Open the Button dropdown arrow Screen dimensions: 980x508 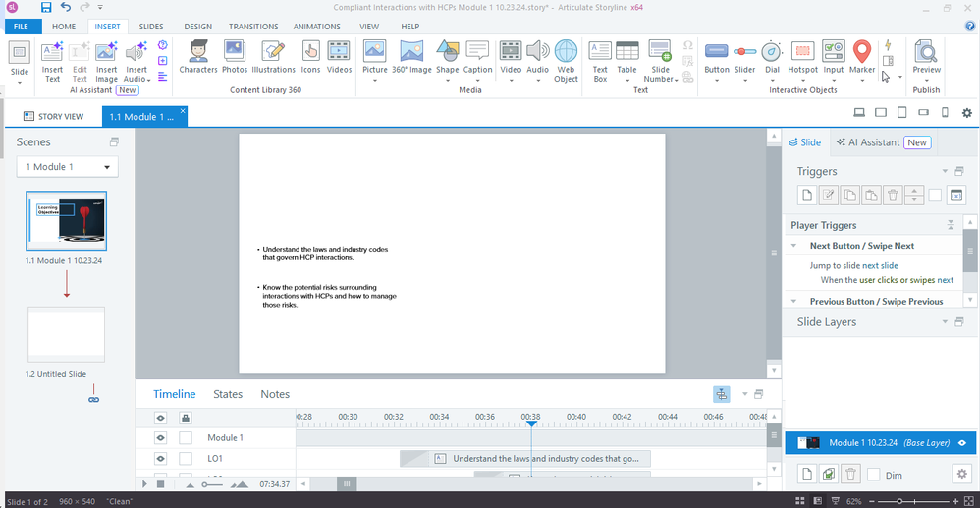[716, 80]
